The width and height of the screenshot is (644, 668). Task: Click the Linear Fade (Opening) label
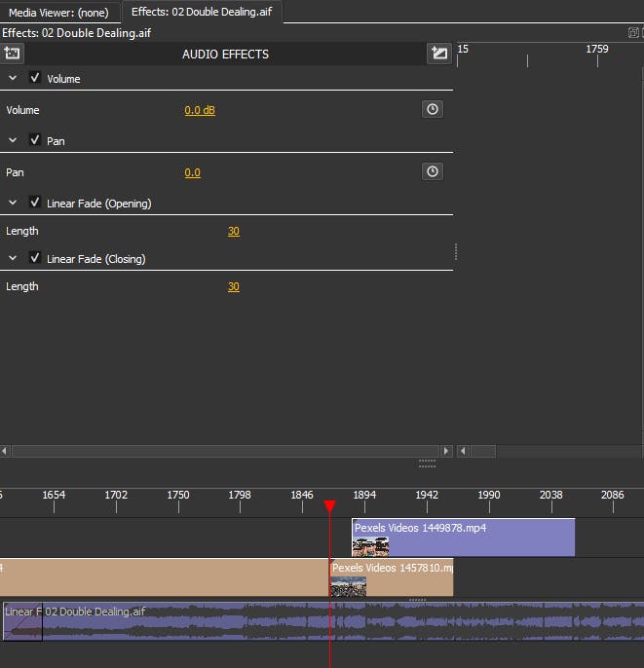[98, 204]
